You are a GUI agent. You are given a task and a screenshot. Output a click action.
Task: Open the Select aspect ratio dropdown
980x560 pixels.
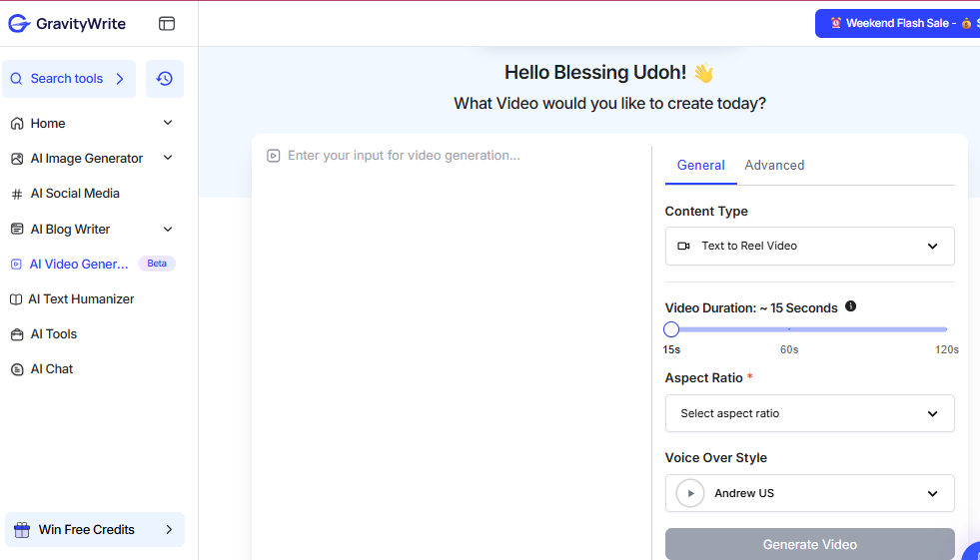[809, 413]
